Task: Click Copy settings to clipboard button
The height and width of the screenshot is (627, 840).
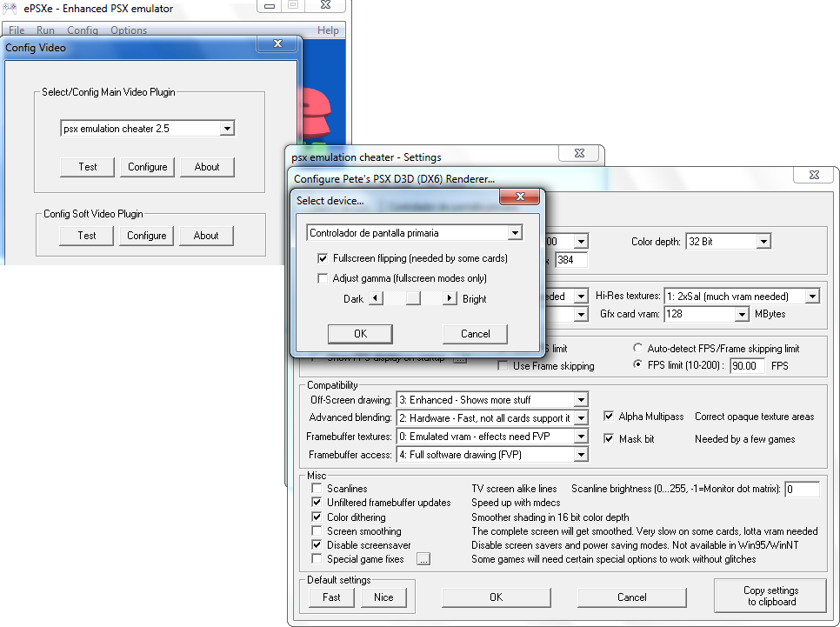Action: 770,596
